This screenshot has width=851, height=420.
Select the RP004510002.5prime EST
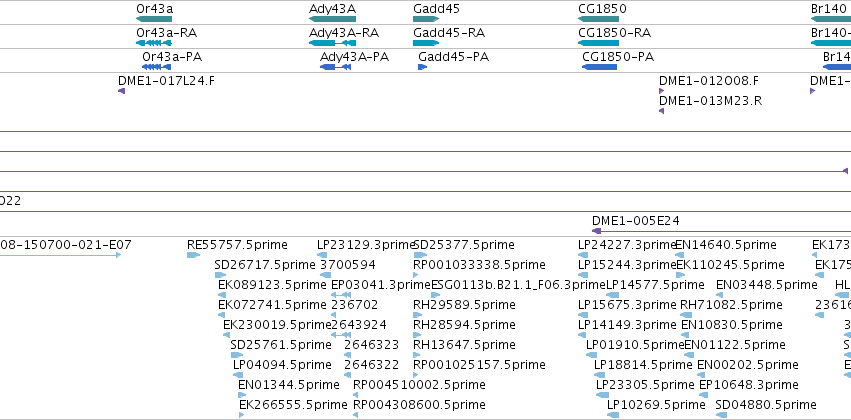tap(355, 396)
